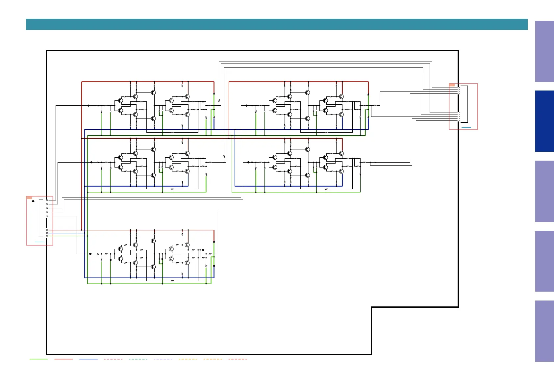554x392 pixels.
Task: Follow cyan link in left connector box
Action: tap(39, 242)
